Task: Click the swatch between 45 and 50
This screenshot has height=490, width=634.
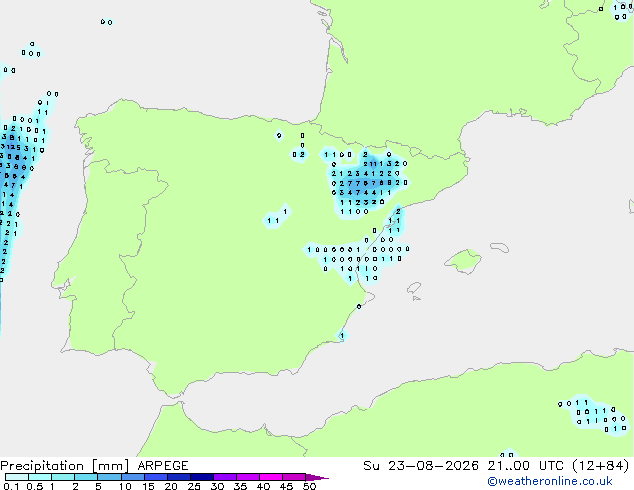Action: (294, 477)
